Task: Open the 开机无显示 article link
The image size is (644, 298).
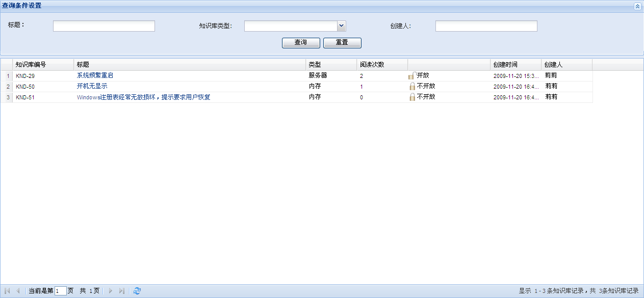Action: pos(92,86)
